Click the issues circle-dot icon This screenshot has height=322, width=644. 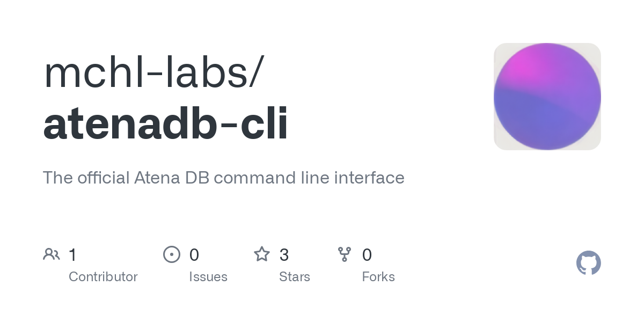tap(171, 254)
